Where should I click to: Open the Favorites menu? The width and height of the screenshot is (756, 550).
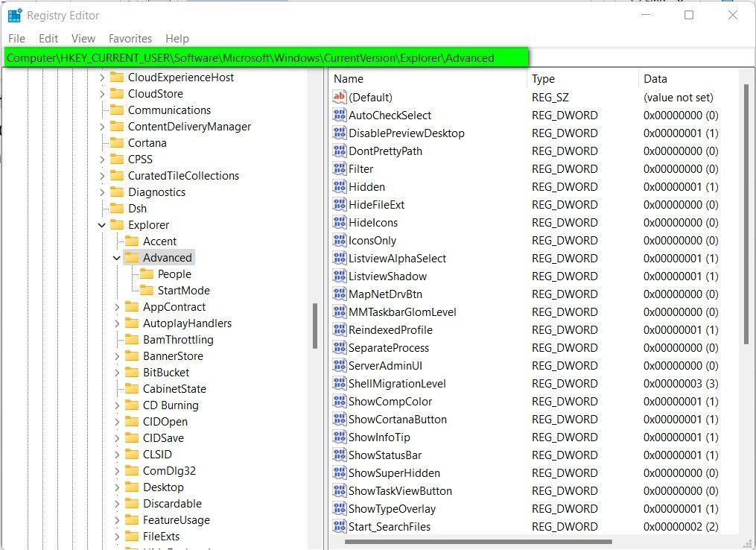tap(130, 39)
